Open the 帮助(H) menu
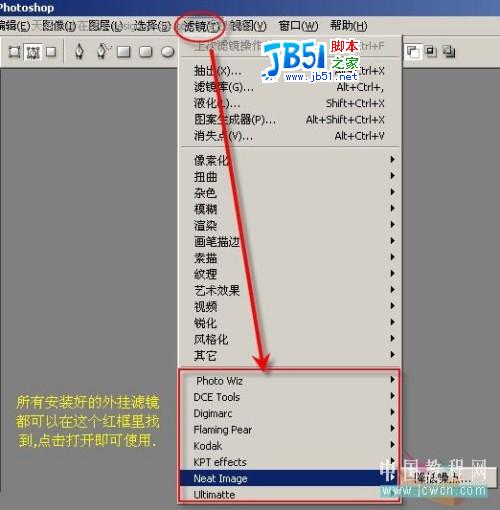The width and height of the screenshot is (500, 510). pos(349,26)
